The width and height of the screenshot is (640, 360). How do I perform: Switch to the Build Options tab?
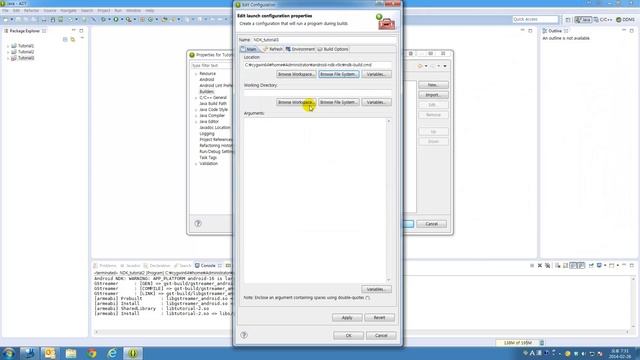tap(333, 49)
